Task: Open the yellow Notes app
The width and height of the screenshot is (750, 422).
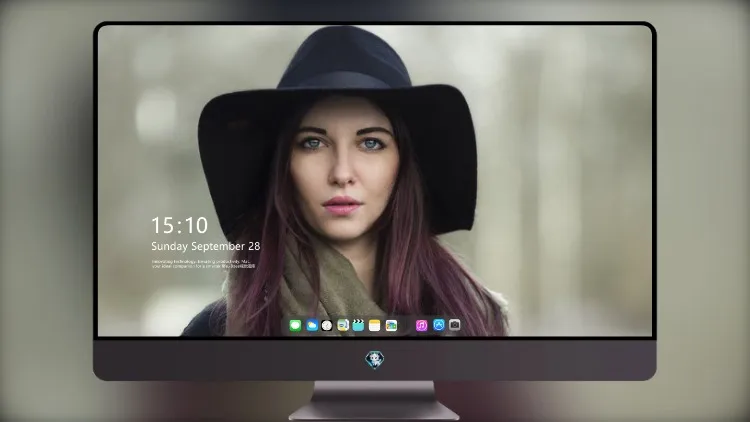Action: pyautogui.click(x=375, y=325)
